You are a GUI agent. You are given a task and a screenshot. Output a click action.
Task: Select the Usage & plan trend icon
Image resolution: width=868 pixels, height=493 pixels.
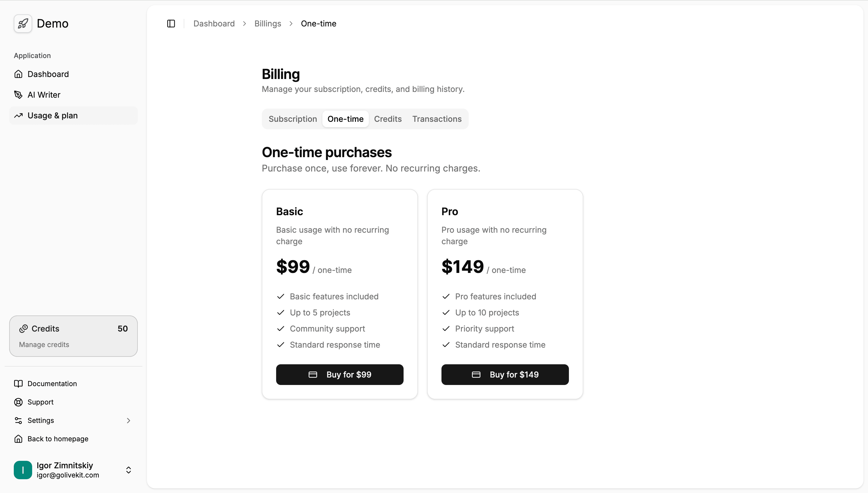coord(18,115)
